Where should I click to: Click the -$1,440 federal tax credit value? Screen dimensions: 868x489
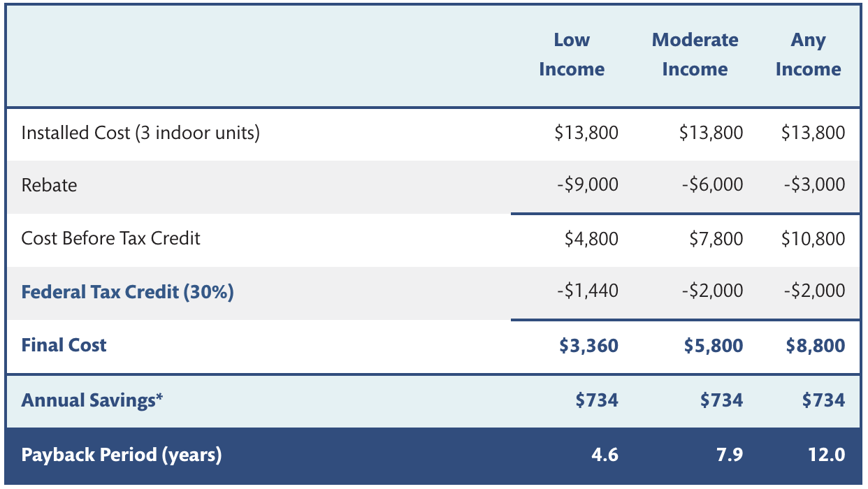[587, 291]
